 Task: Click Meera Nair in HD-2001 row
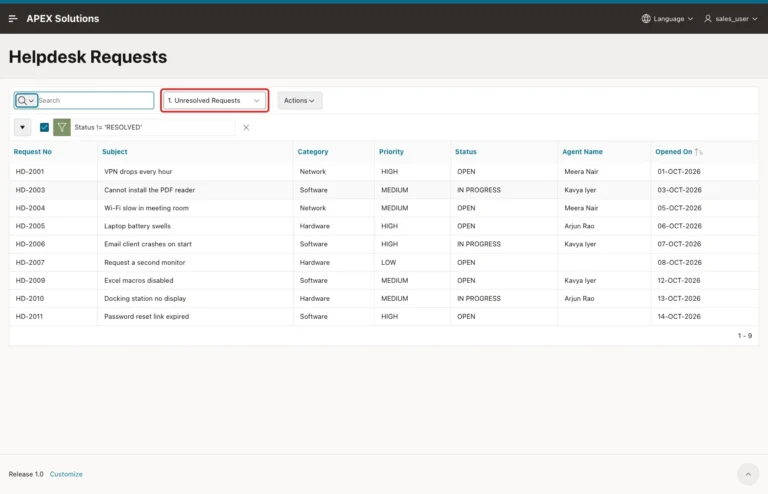[x=581, y=171]
